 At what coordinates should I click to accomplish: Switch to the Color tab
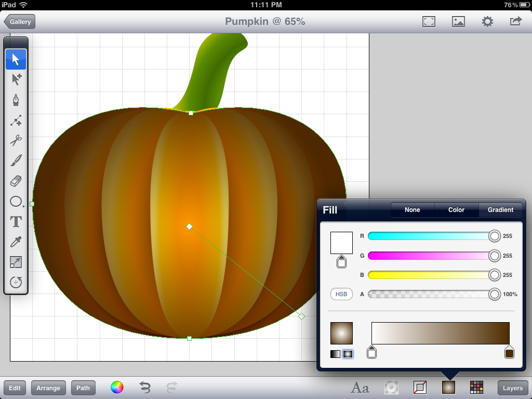(456, 210)
